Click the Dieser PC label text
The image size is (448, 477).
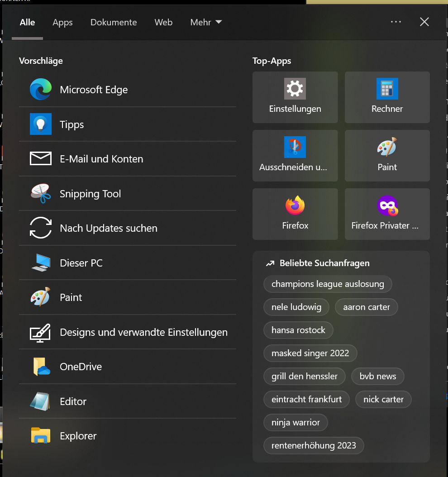[x=81, y=263]
